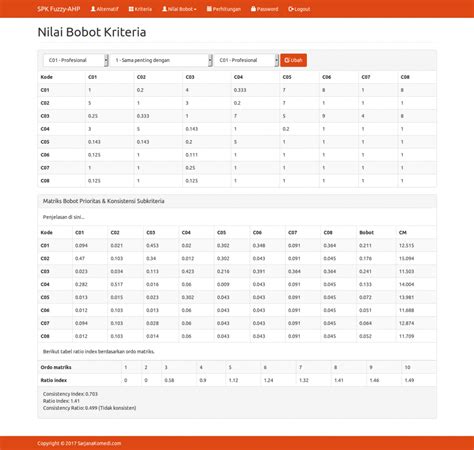Click the Kriteria grid icon
Image resolution: width=474 pixels, height=450 pixels.
click(131, 9)
